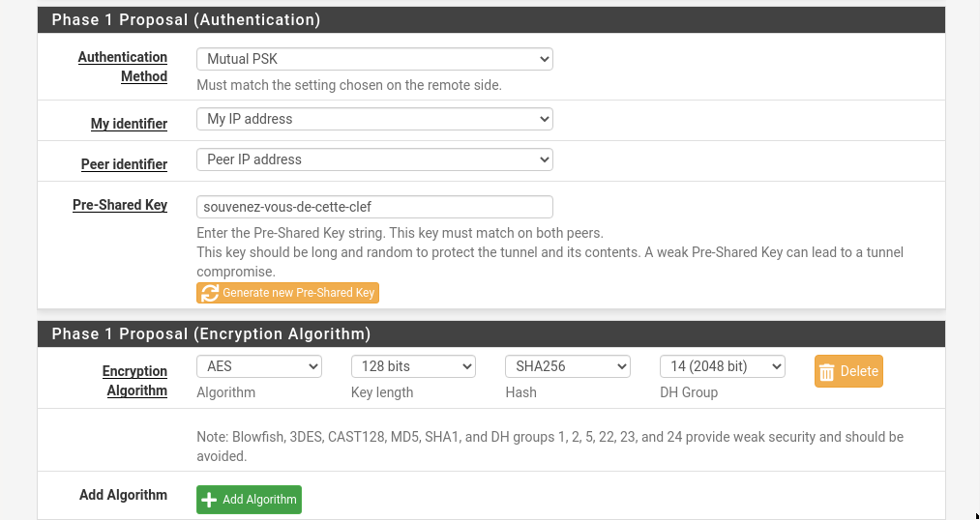Click the plus icon on Add Algorithm
Image resolution: width=980 pixels, height=520 pixels.
click(x=210, y=500)
